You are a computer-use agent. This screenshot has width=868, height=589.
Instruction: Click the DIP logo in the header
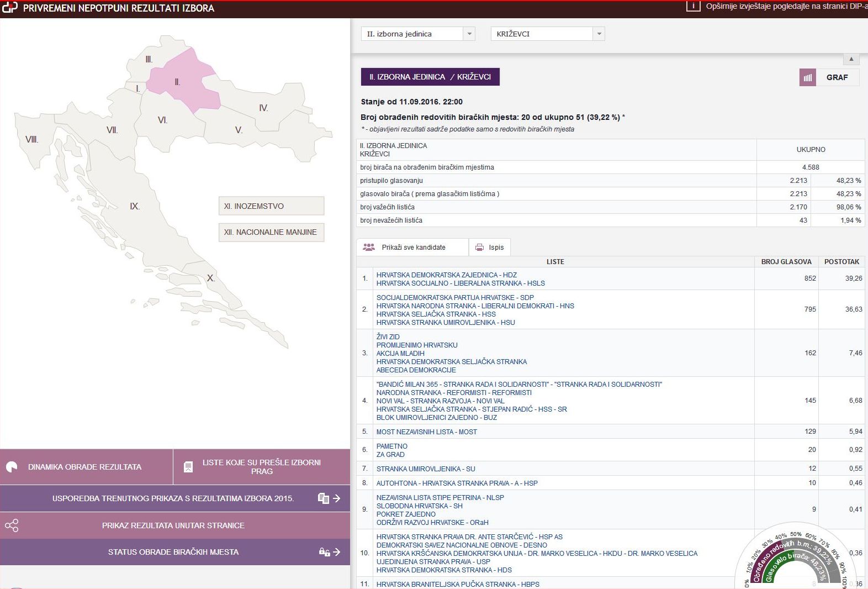point(10,8)
